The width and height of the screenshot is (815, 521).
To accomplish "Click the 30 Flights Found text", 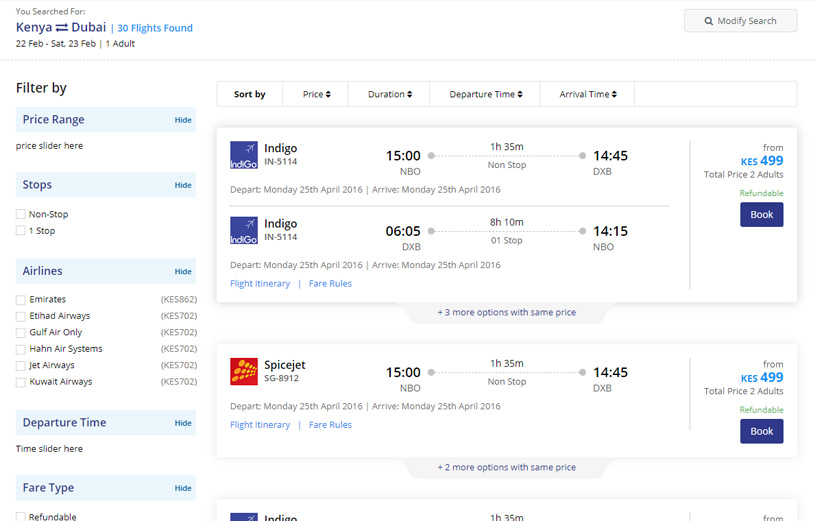I will pos(155,28).
